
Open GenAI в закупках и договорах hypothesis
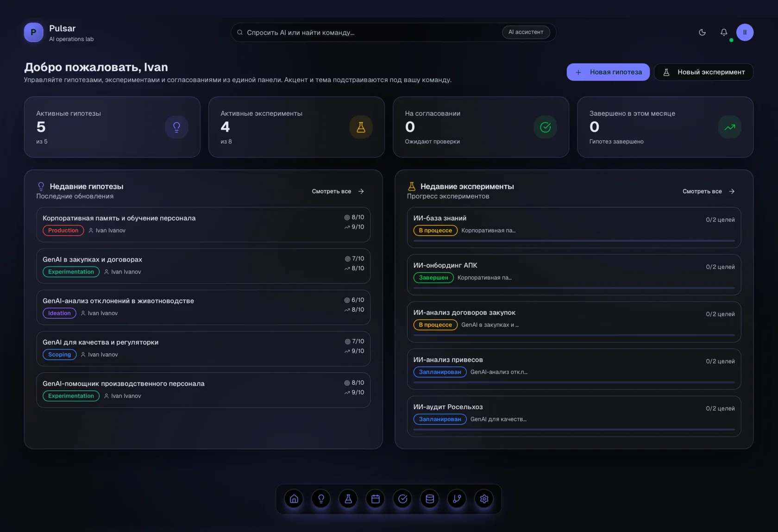tap(203, 266)
